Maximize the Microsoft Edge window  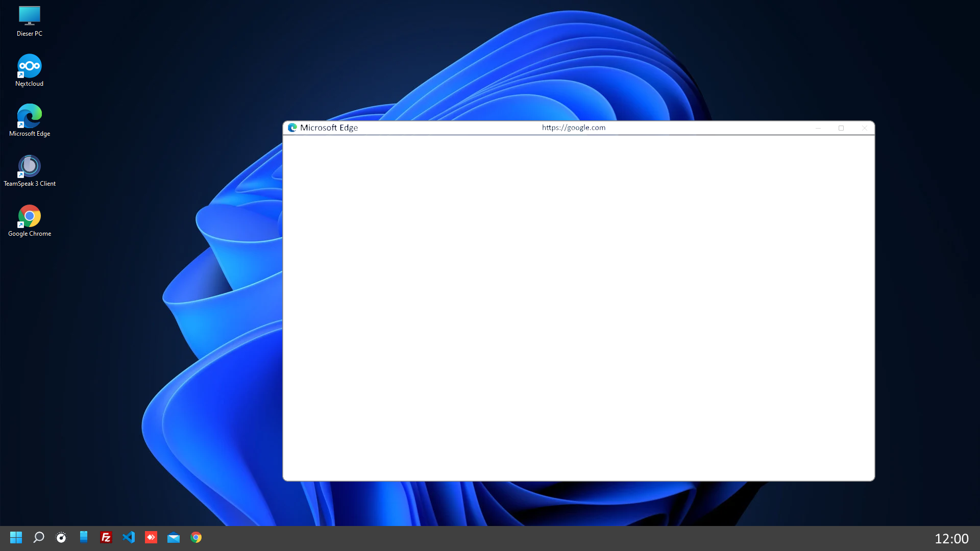click(841, 128)
